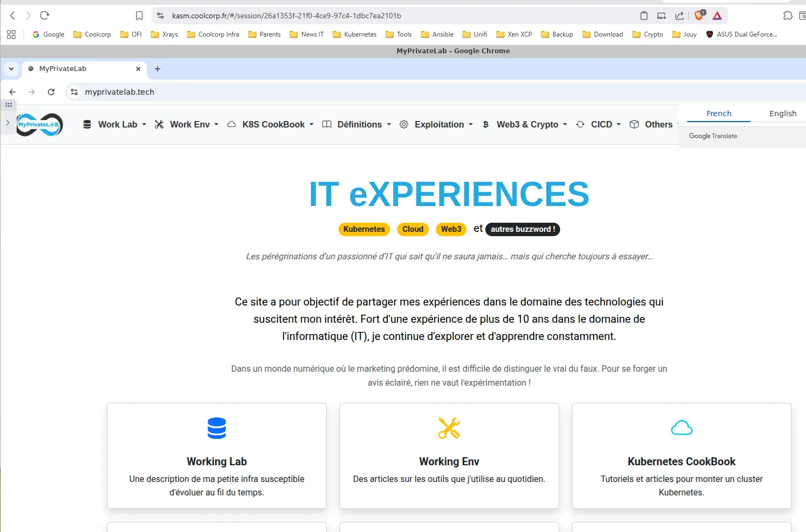The image size is (806, 532).
Task: Bookmark this page using the bookmark icon
Action: pyautogui.click(x=139, y=16)
